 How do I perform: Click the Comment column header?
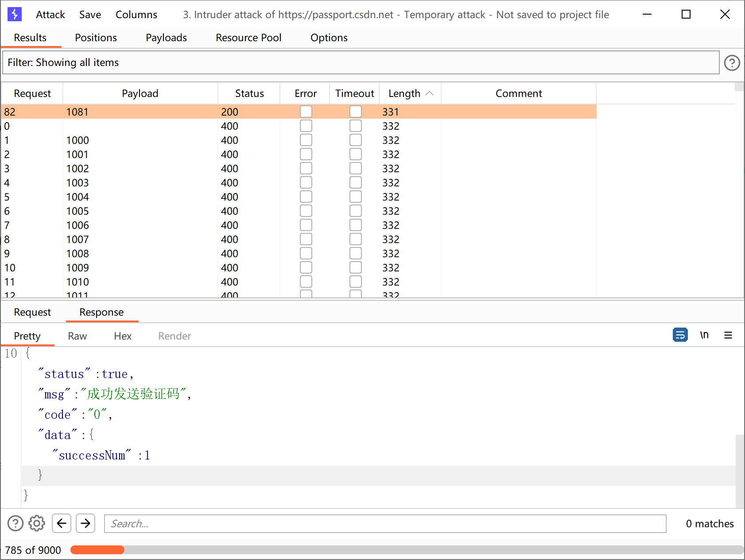click(519, 93)
